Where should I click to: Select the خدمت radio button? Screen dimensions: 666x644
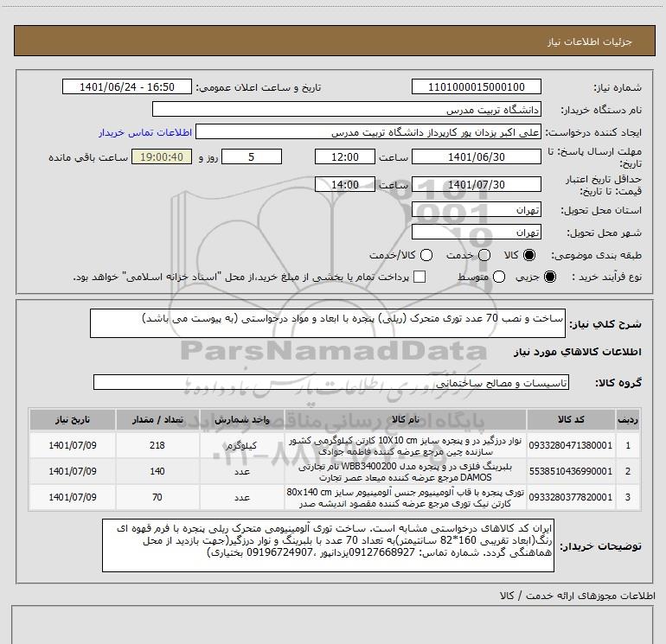pyautogui.click(x=484, y=255)
